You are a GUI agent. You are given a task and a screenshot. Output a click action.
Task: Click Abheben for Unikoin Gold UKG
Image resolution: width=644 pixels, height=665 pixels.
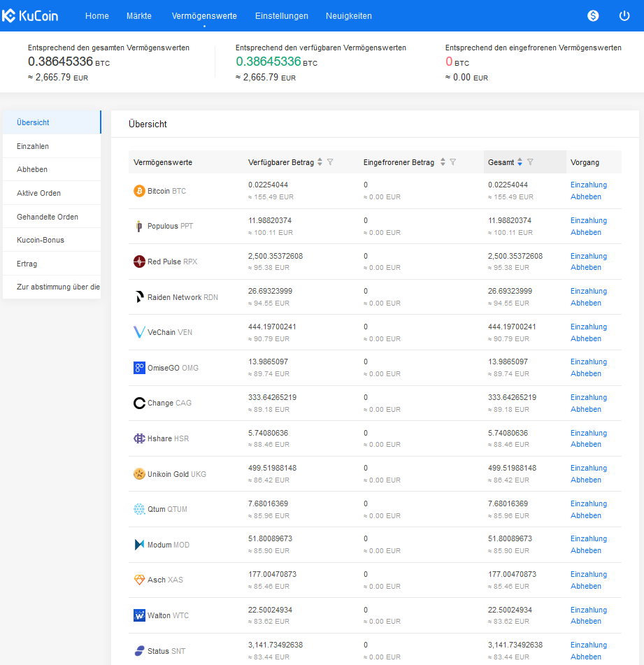[x=585, y=480]
